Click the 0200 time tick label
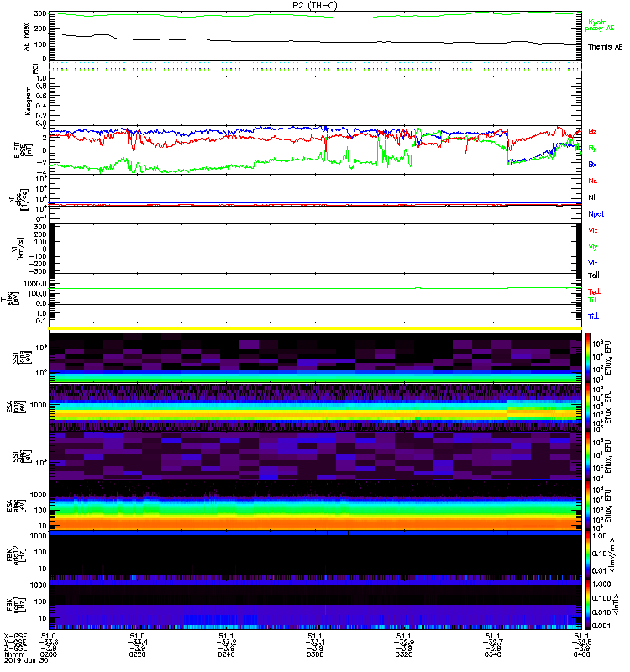Viewport: 630px width, 672px height. click(x=49, y=654)
